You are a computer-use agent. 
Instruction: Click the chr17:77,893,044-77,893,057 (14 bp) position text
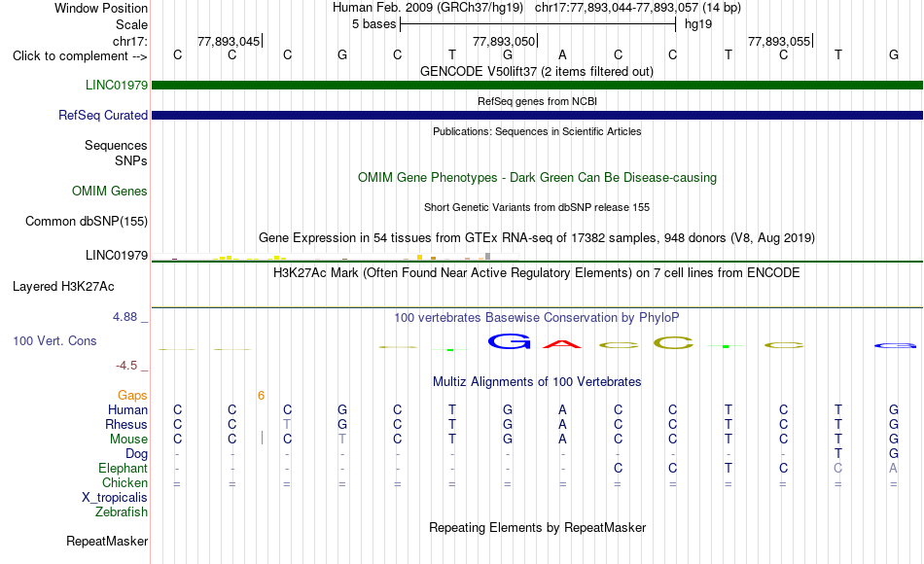click(x=638, y=8)
